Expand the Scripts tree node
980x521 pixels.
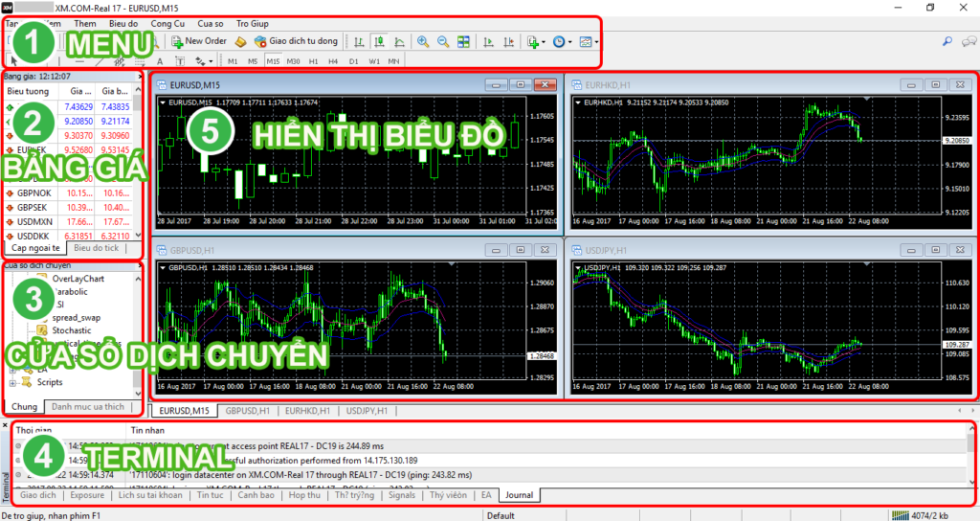tap(12, 383)
